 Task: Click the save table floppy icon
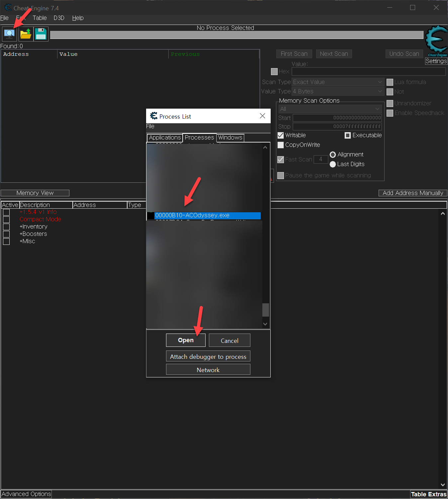41,34
